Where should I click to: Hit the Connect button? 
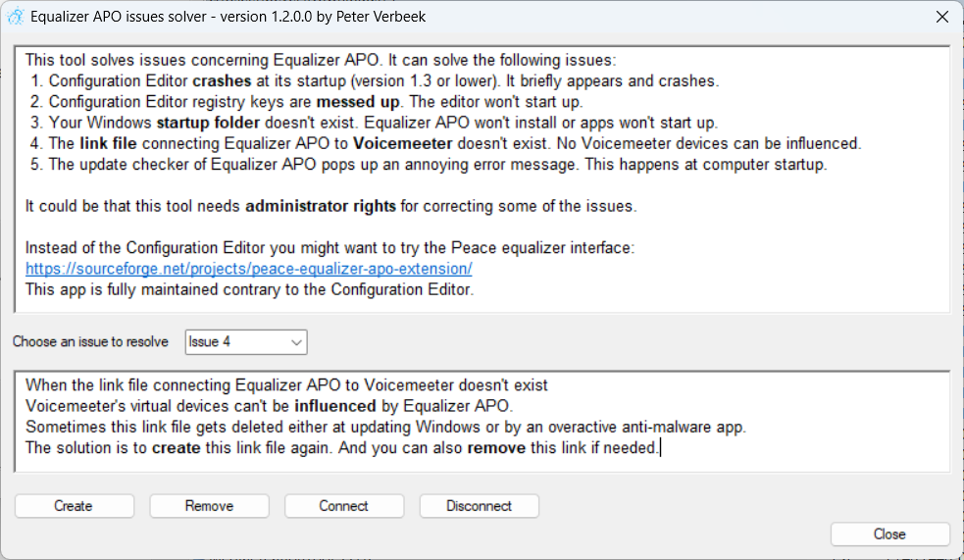(x=343, y=506)
